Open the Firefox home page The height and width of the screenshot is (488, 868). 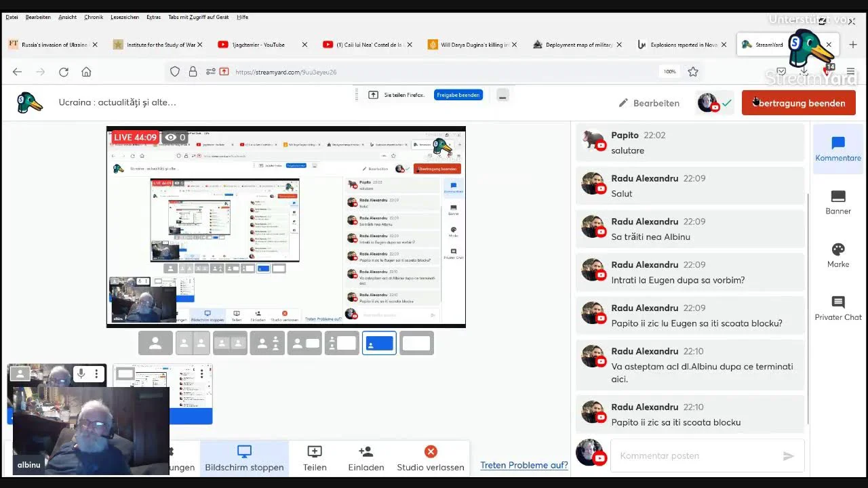coord(86,72)
